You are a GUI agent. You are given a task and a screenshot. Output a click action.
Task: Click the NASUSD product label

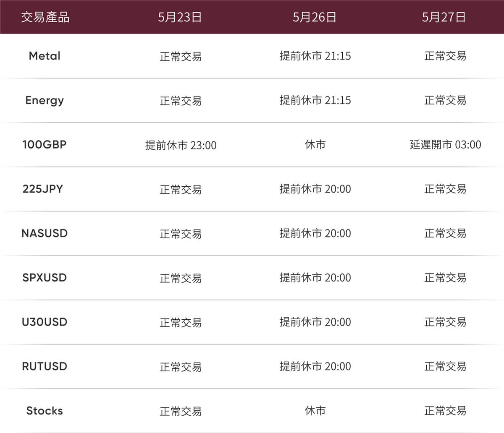click(x=45, y=233)
